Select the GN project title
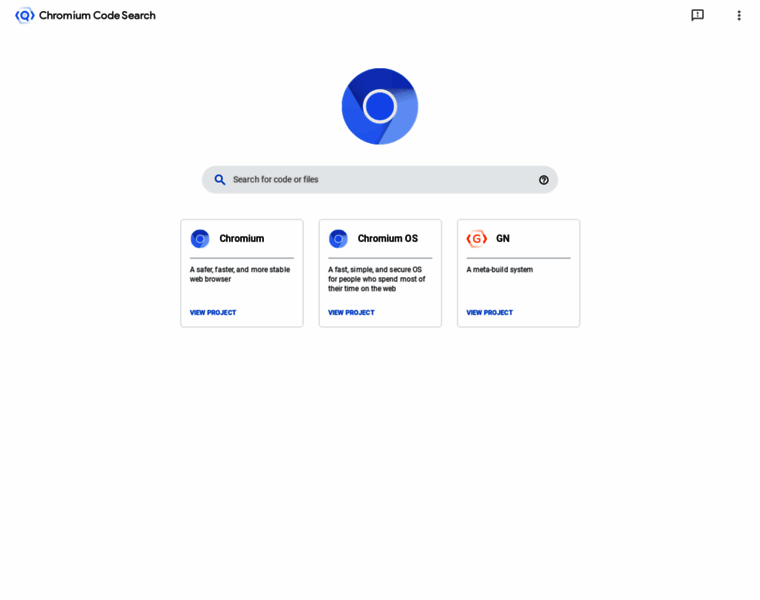 503,238
